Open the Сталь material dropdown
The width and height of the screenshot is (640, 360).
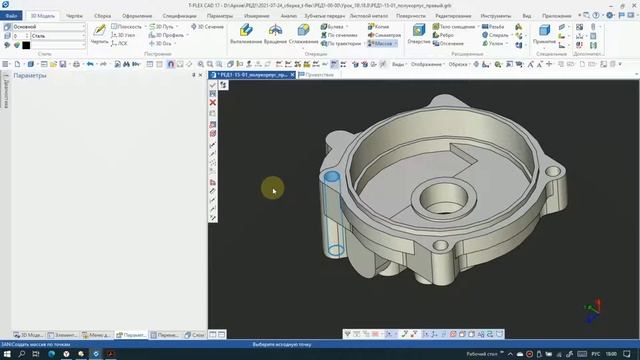(x=58, y=36)
